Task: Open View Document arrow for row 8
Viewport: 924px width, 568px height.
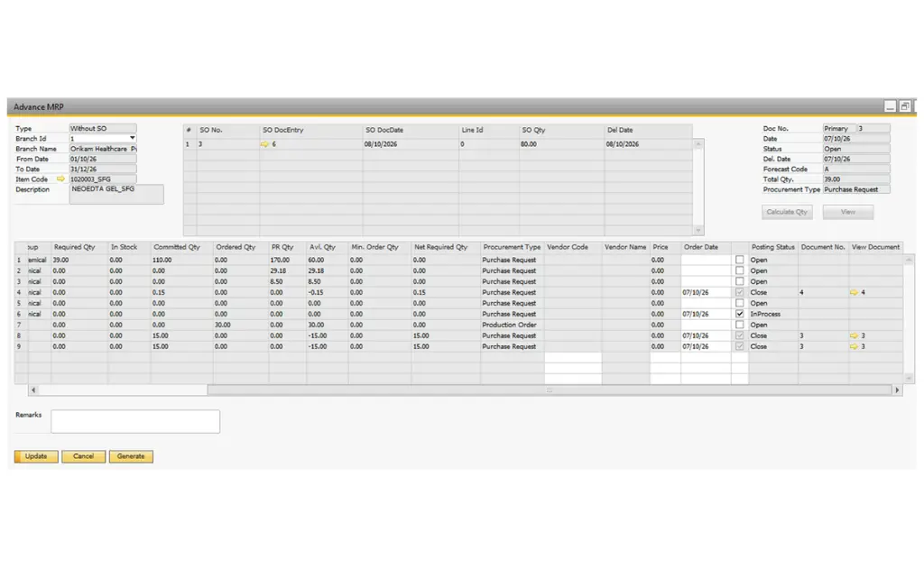Action: 854,336
